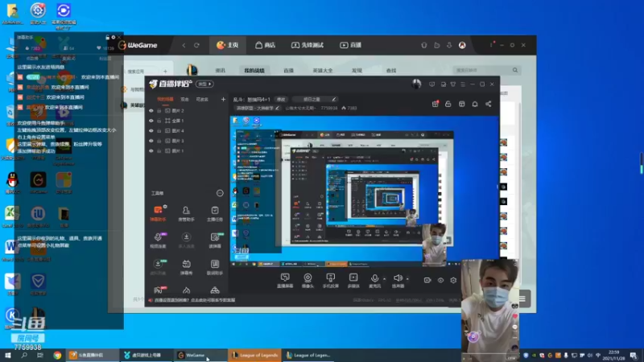Collapse the 工具箱 toolbox panel

click(220, 193)
